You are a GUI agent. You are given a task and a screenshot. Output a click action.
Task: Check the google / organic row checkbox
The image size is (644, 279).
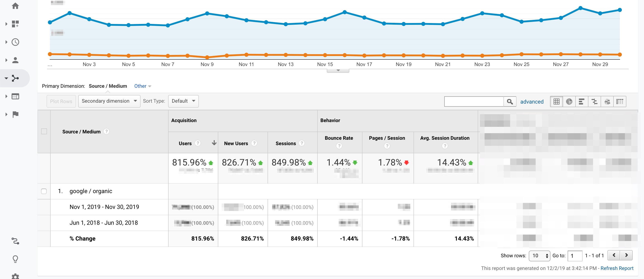coord(44,191)
